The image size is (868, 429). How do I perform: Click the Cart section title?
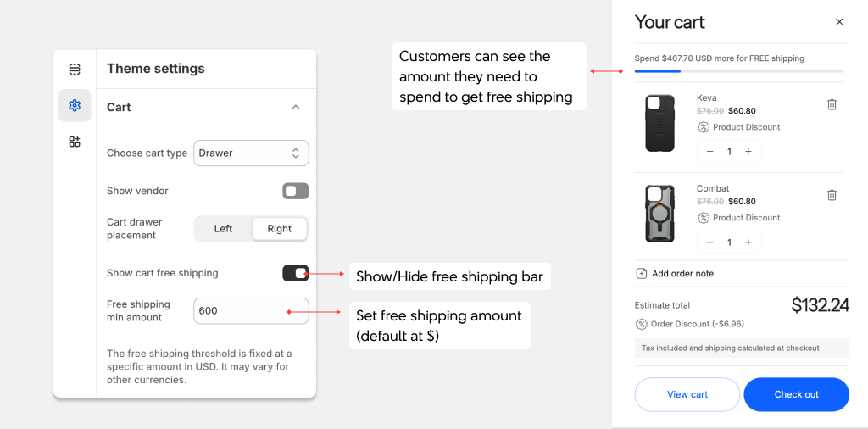[x=119, y=107]
